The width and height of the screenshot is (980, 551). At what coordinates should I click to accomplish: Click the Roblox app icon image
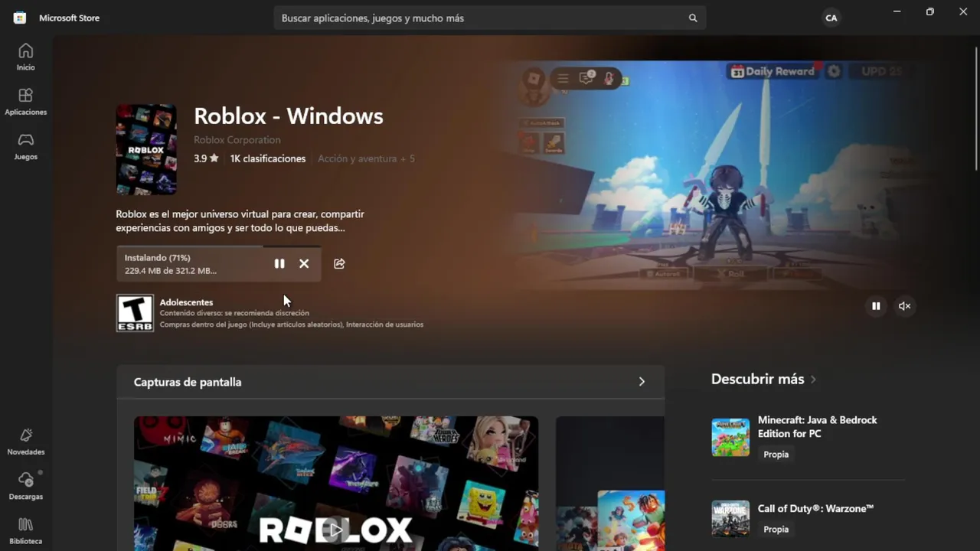146,149
